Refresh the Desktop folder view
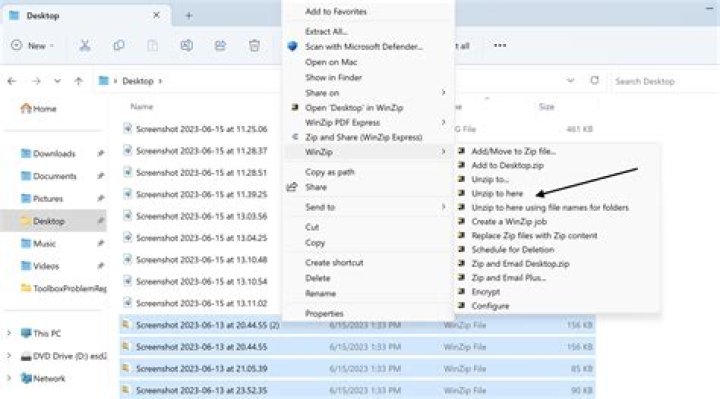This screenshot has height=399, width=720. coord(594,81)
